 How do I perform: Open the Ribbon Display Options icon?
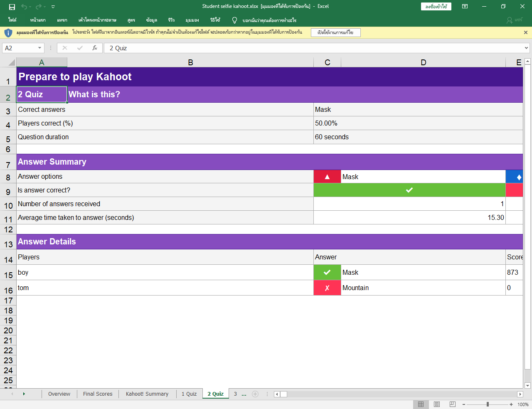[465, 6]
